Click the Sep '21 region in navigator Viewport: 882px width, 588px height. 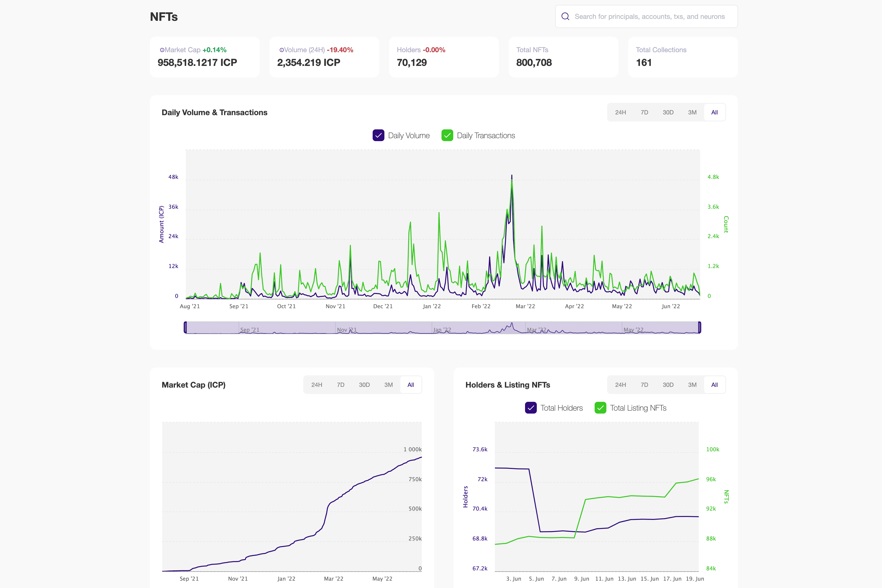250,329
